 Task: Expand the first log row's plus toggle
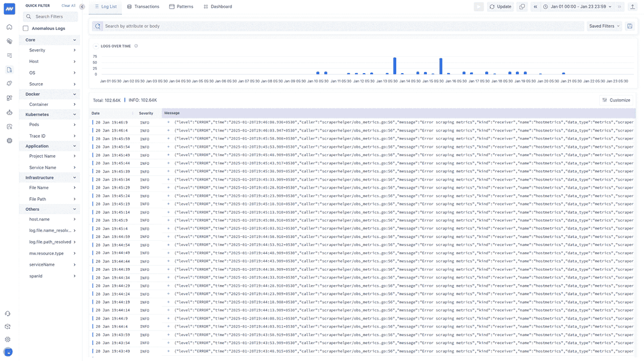click(x=168, y=121)
